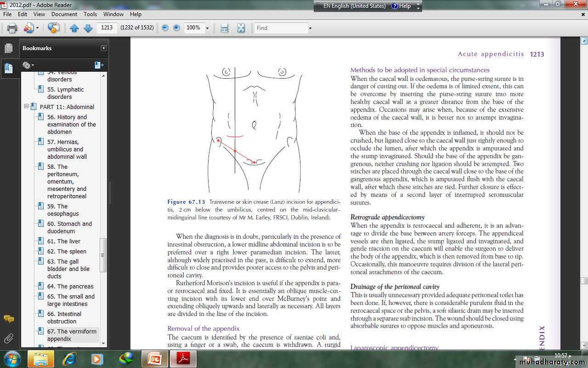Image resolution: width=588 pixels, height=368 pixels.
Task: Open the bookmarks options gear dropdown
Action: point(28,65)
